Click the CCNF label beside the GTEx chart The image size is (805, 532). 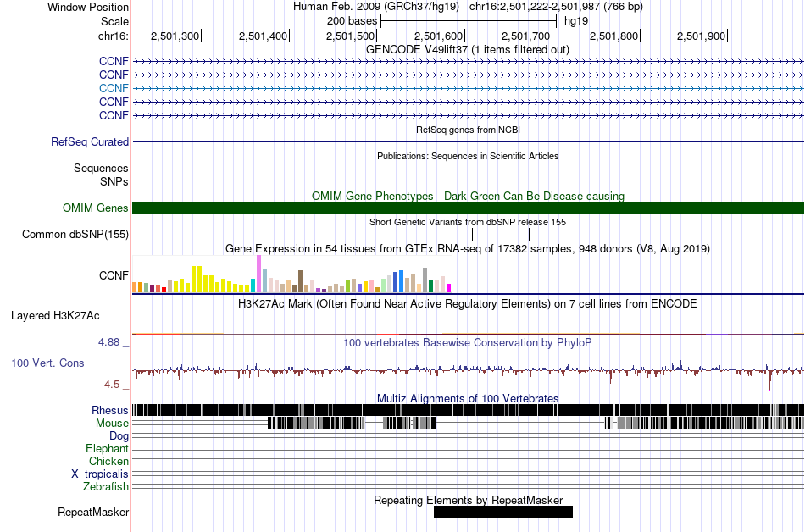point(114,275)
